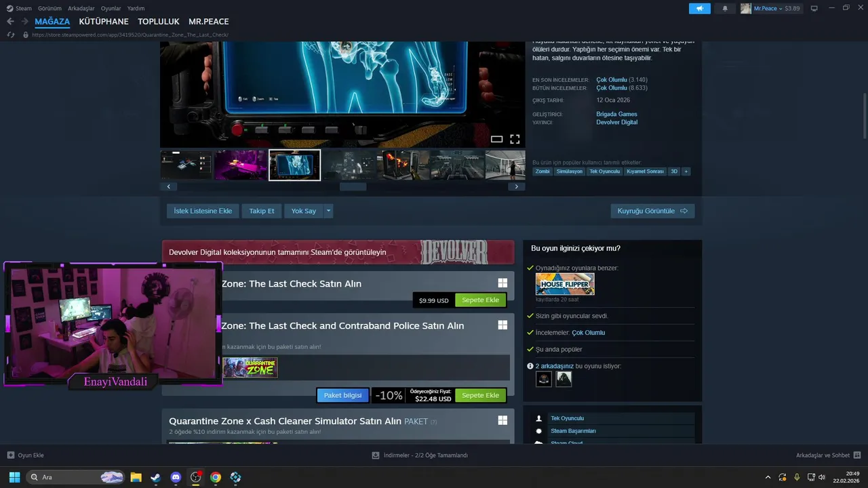Open OBS Studio from the taskbar
The image size is (868, 488).
pos(196,477)
